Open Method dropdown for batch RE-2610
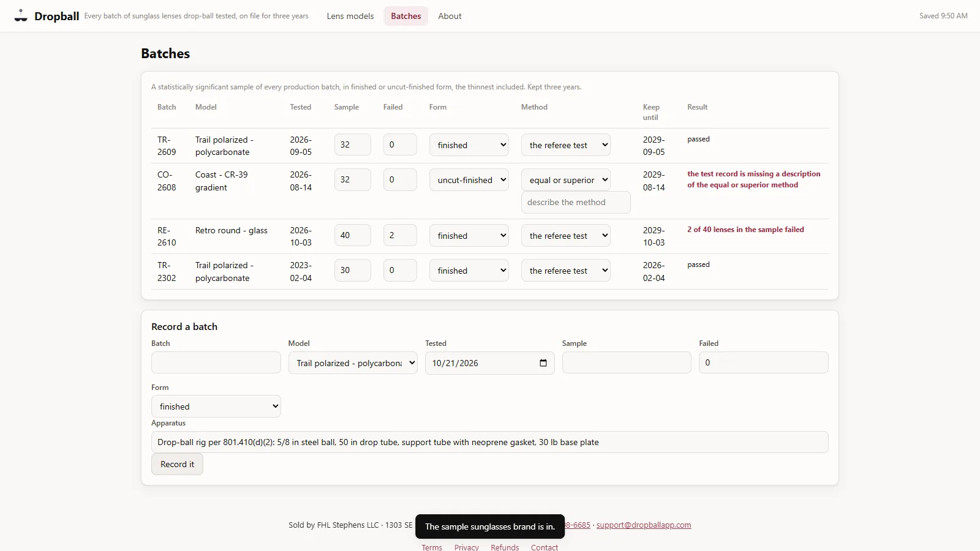Image resolution: width=980 pixels, height=551 pixels. click(x=566, y=236)
